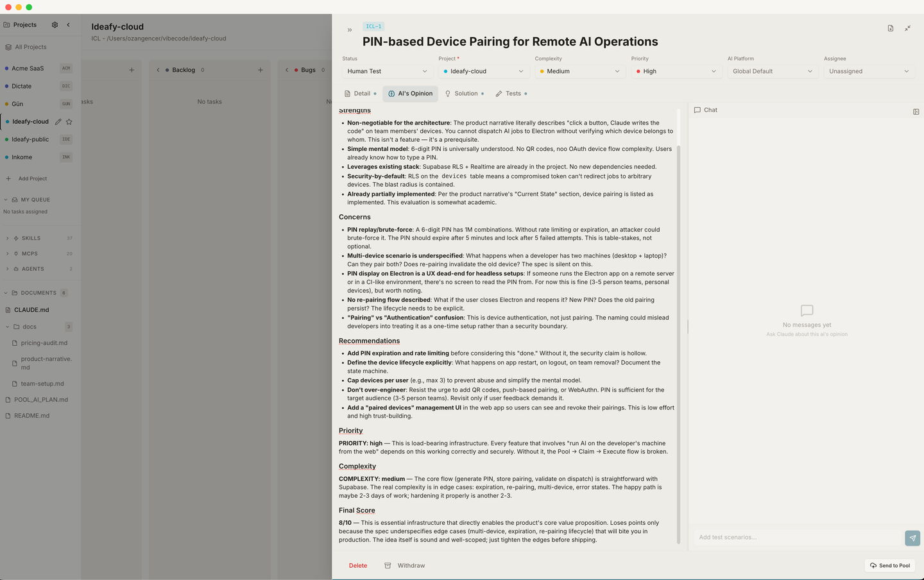Click the Add test scenarios input field
This screenshot has height=580, width=924.
pos(798,538)
